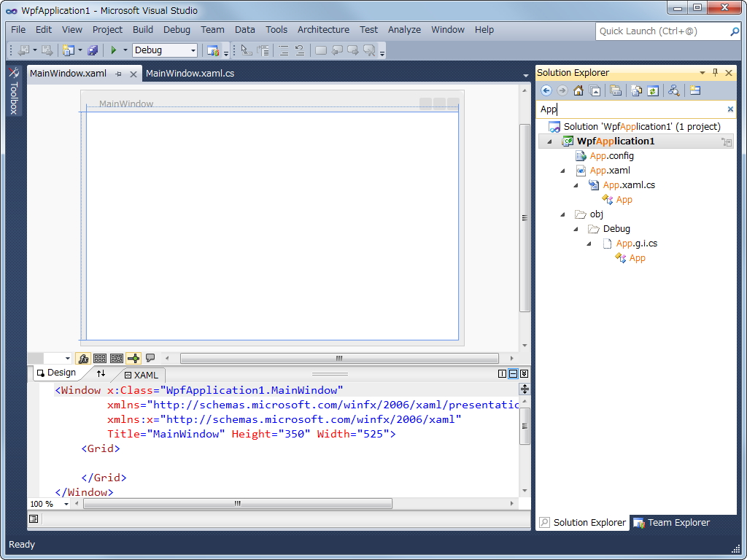Click Back arrow in Solution Explorer
The width and height of the screenshot is (747, 560).
[546, 90]
